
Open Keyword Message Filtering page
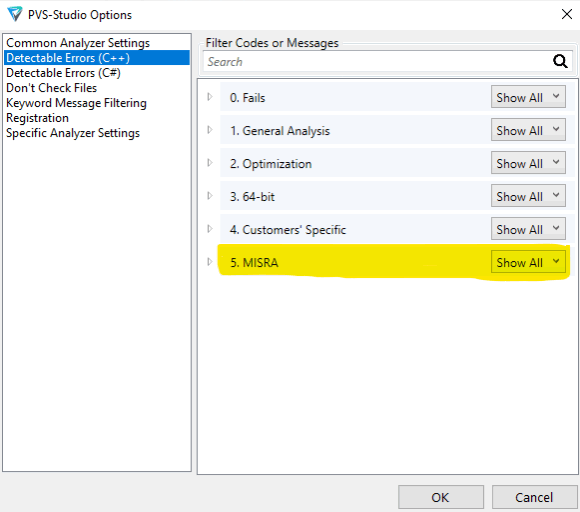point(76,103)
